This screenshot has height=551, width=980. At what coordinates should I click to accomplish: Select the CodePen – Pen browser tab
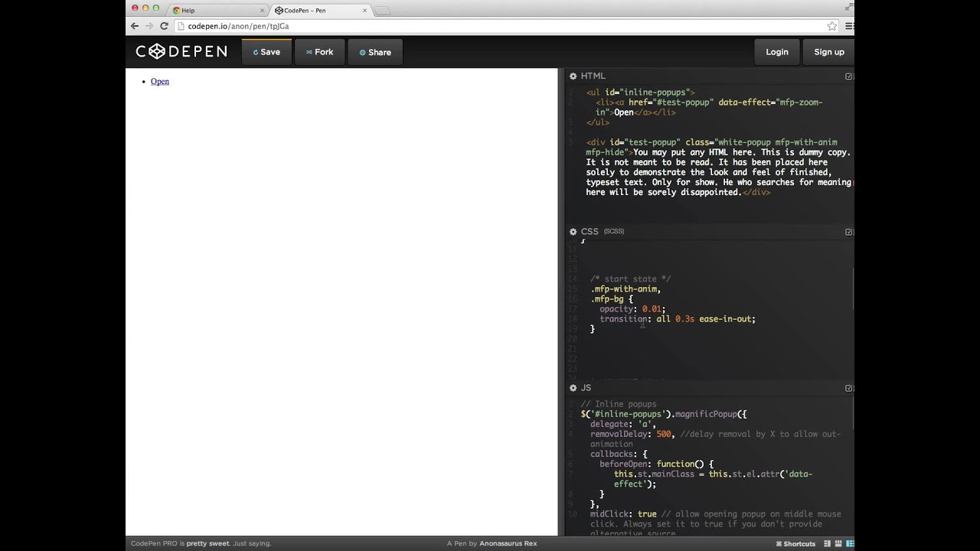[320, 11]
